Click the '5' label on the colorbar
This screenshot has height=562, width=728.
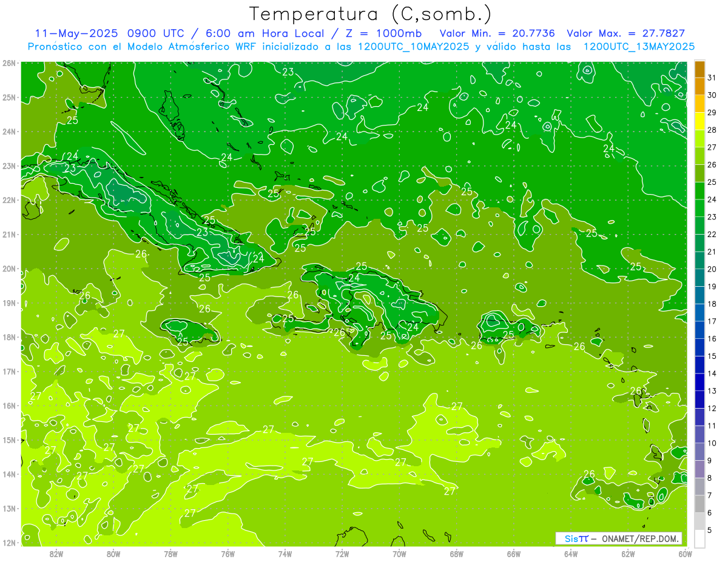click(x=710, y=530)
